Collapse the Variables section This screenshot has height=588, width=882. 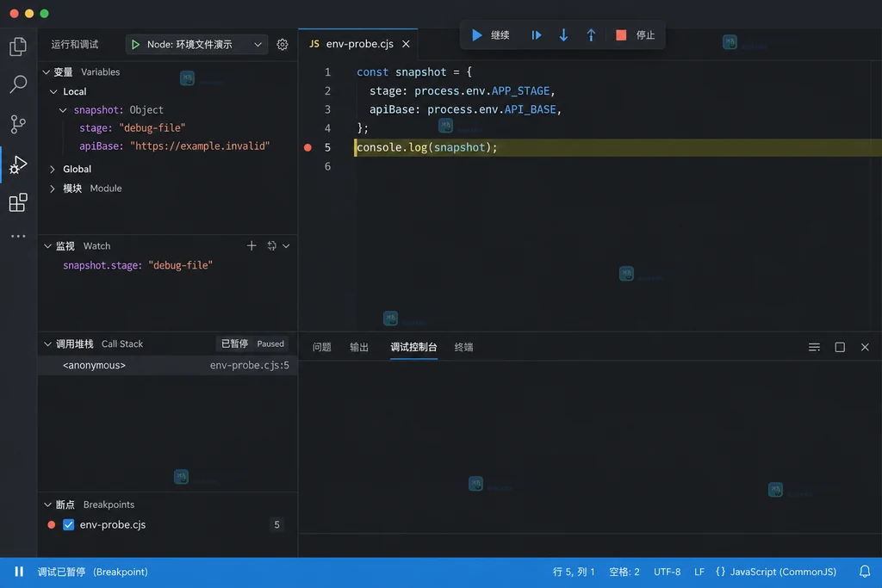point(47,72)
